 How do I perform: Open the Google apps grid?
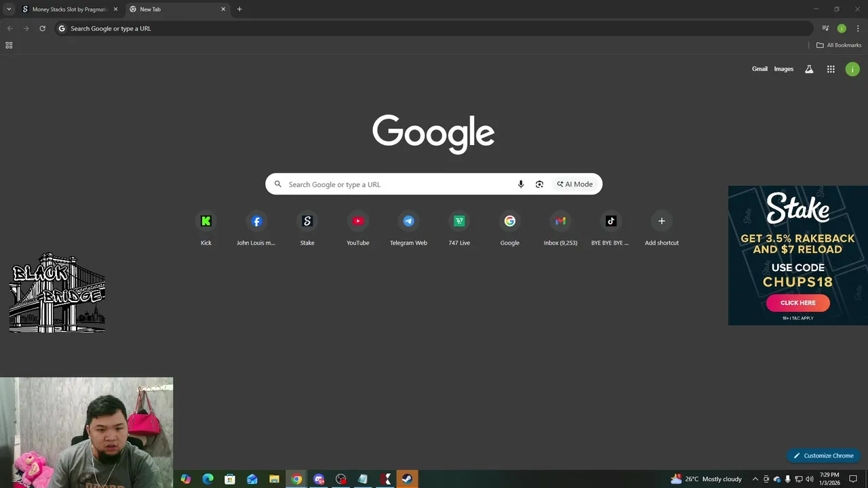[831, 69]
